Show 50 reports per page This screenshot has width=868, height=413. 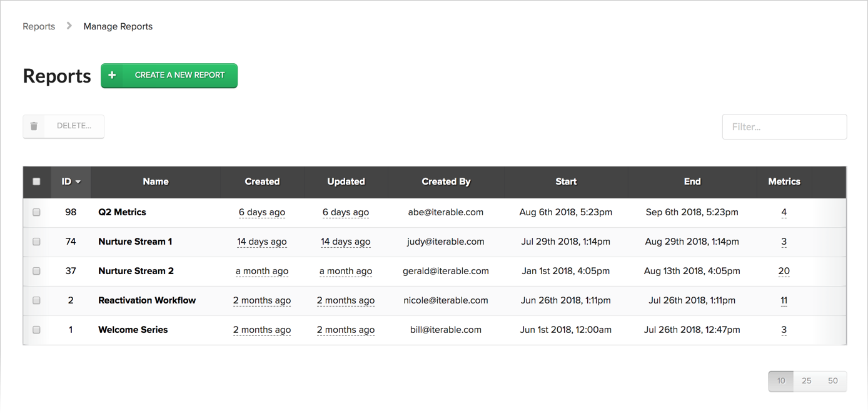[x=832, y=380]
